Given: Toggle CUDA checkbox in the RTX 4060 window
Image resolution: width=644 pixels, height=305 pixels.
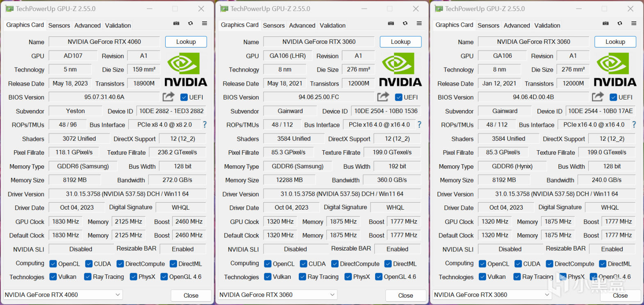Looking at the screenshot, I should [89, 264].
